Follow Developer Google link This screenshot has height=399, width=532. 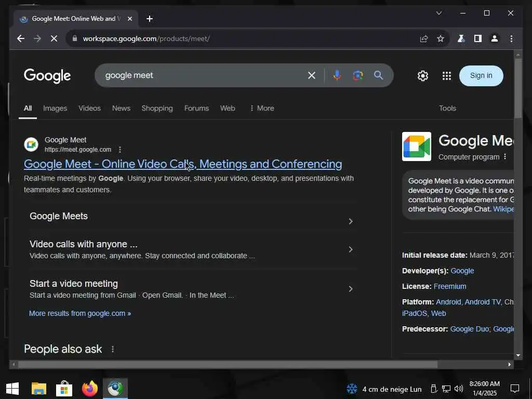pyautogui.click(x=462, y=271)
